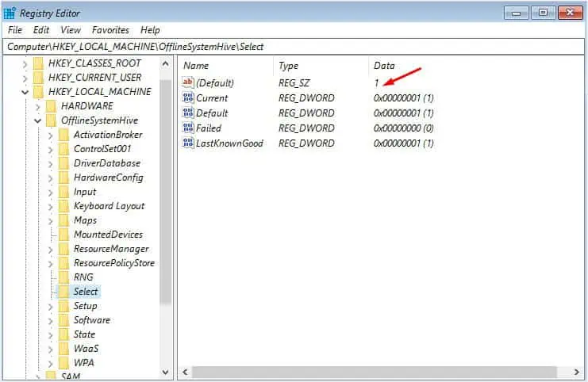
Task: Select the Software key label in the tree
Action: point(92,320)
